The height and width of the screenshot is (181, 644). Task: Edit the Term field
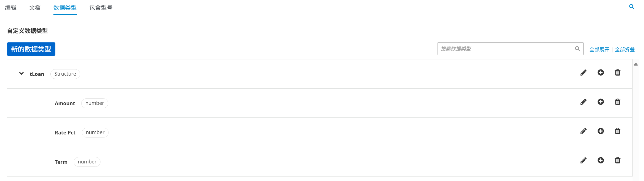(x=583, y=160)
